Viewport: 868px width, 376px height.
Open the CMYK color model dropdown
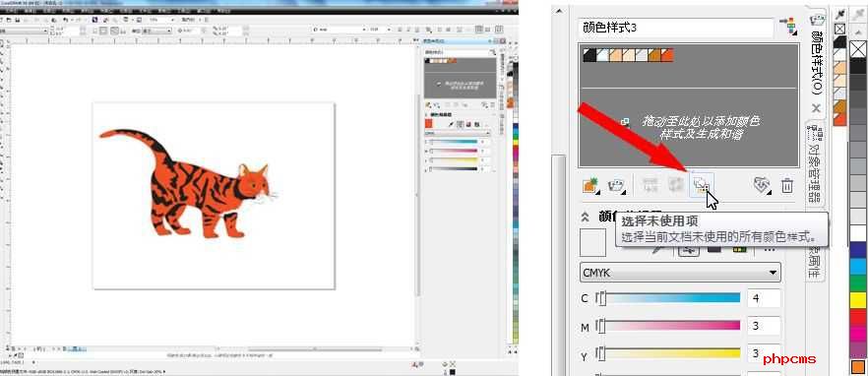pos(680,273)
